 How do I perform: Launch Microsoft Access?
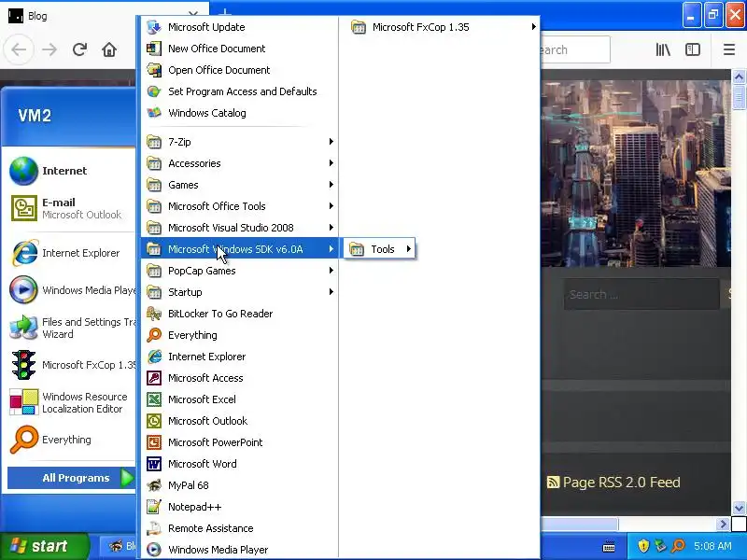(x=239, y=378)
